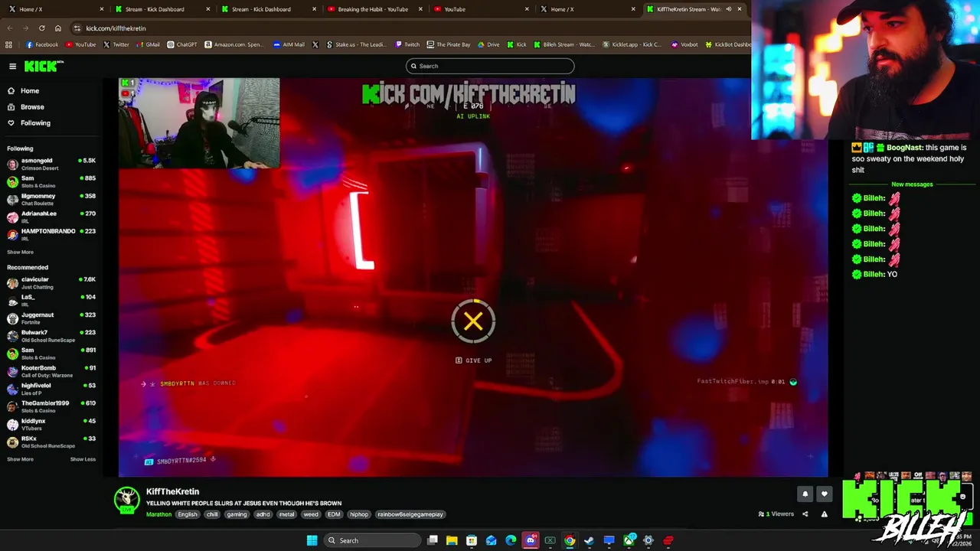This screenshot has width=980, height=551.
Task: Open Windows Start menu
Action: click(312, 540)
